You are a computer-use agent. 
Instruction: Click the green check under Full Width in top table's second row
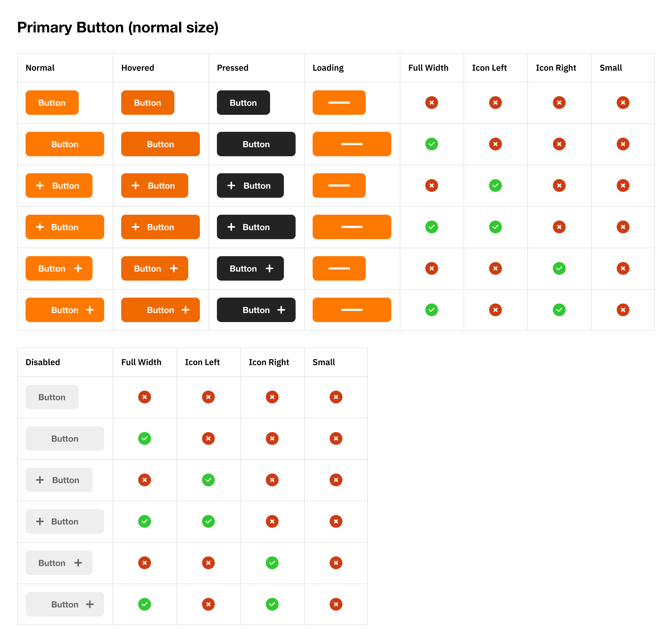click(x=431, y=144)
